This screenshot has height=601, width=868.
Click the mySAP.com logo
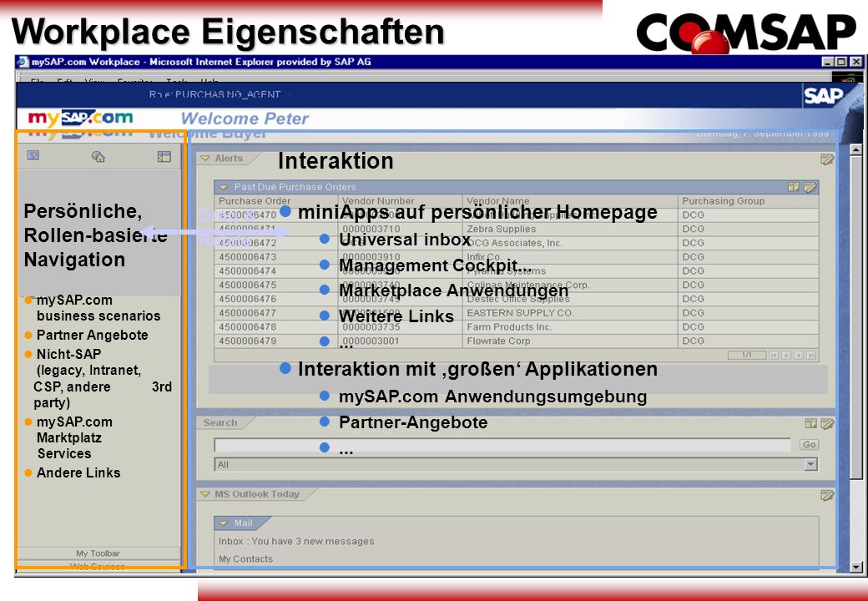80,118
